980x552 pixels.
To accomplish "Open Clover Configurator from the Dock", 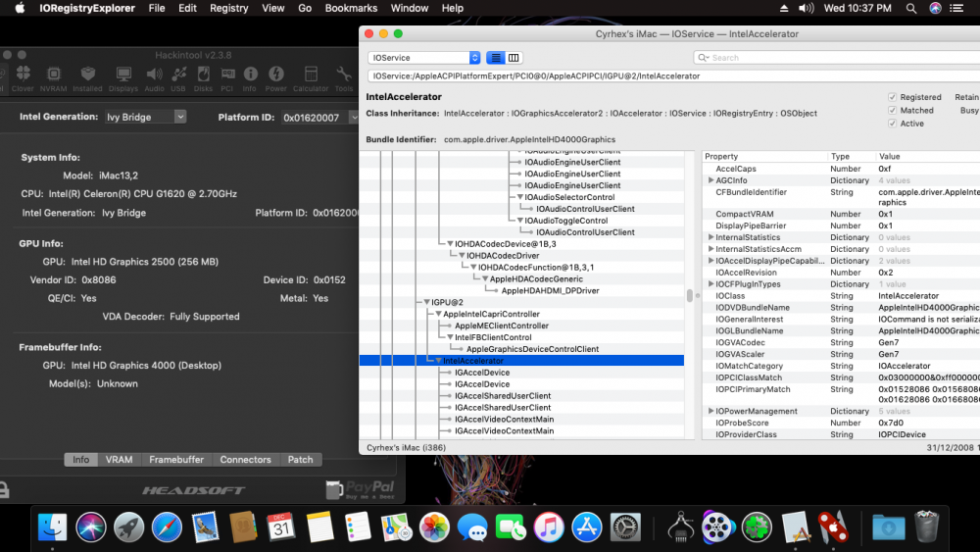I will coord(757,527).
